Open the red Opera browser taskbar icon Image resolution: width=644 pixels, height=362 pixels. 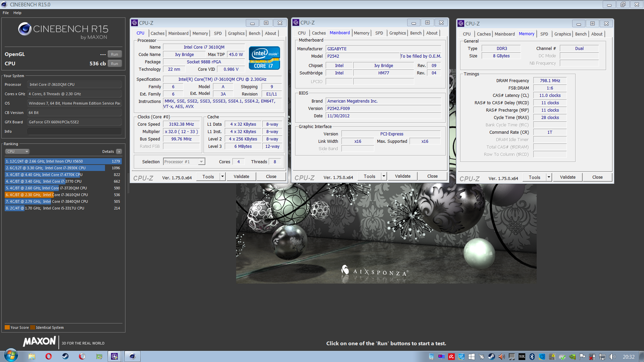coord(49,356)
